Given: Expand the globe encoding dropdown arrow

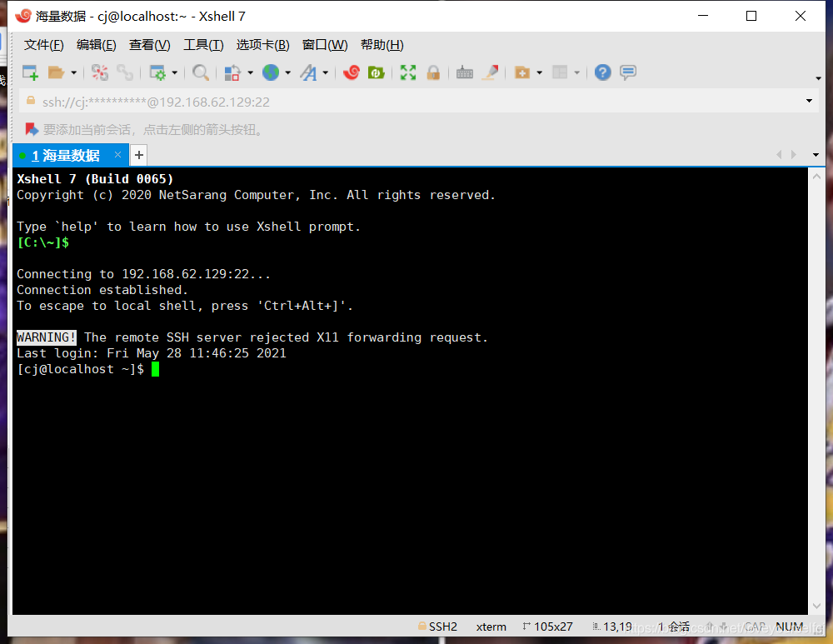Looking at the screenshot, I should pos(288,72).
